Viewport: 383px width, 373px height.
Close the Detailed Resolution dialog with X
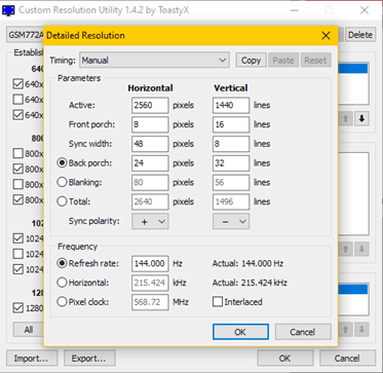(326, 36)
